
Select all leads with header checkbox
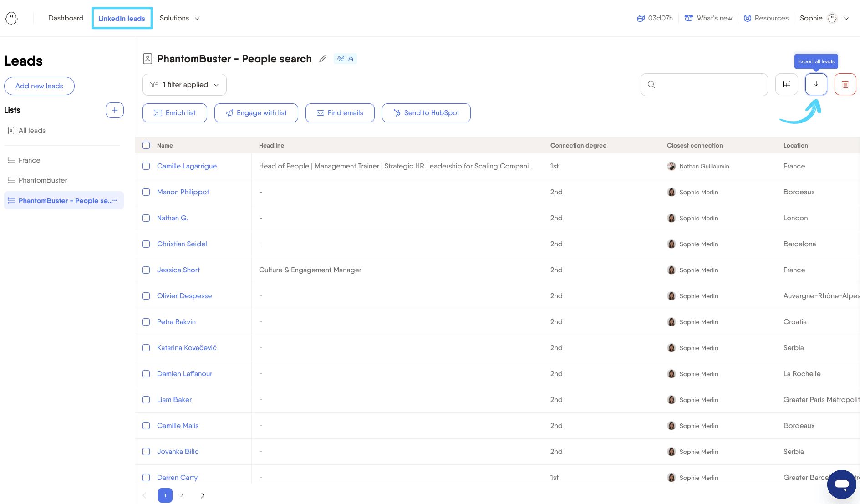pyautogui.click(x=146, y=145)
